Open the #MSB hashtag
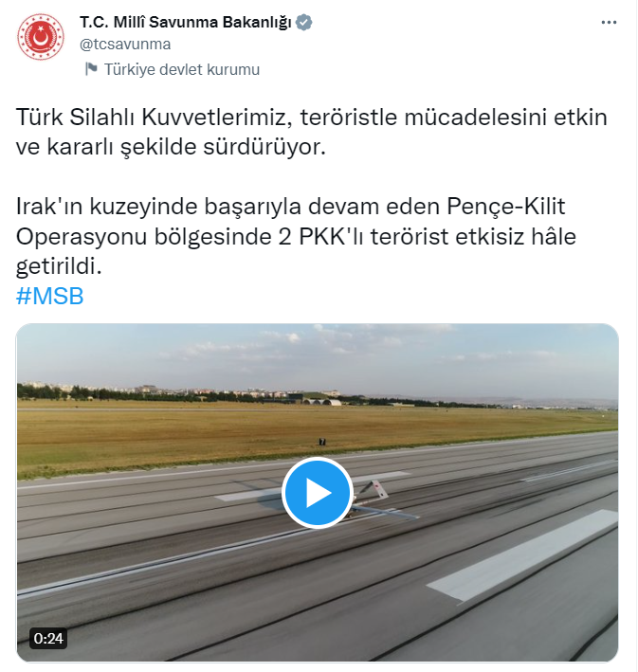This screenshot has width=638, height=672. coord(49,296)
